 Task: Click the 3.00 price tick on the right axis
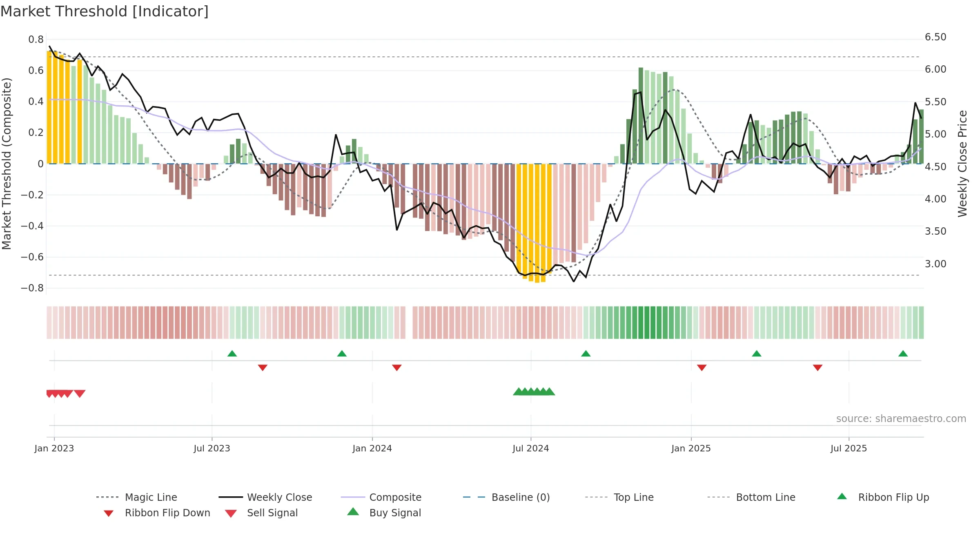pos(935,264)
